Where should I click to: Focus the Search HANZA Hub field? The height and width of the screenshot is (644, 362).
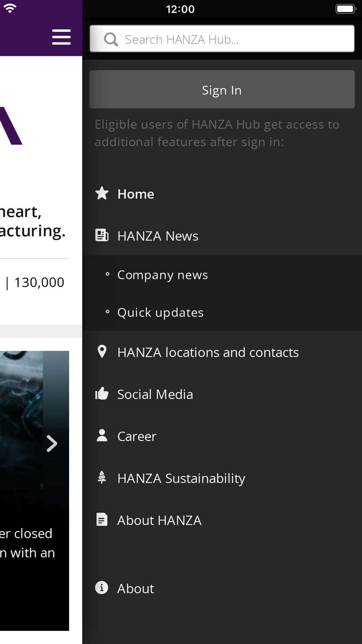[232, 39]
